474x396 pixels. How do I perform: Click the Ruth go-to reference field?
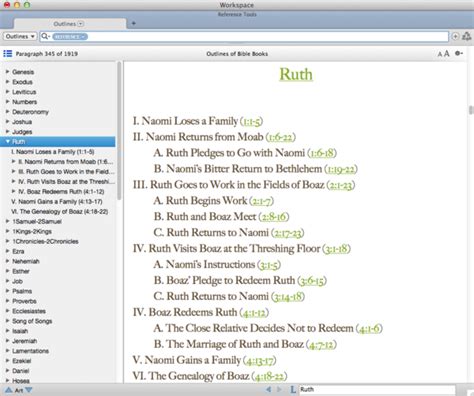pos(377,389)
